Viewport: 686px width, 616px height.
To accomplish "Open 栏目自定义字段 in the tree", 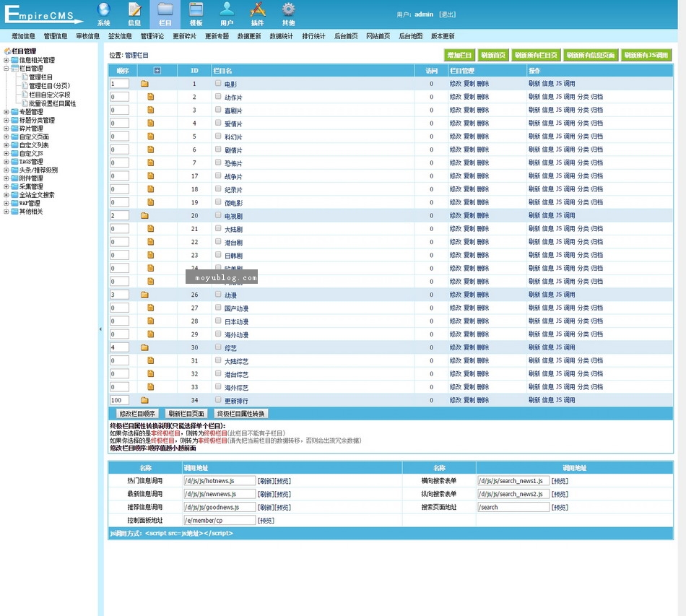I will 49,95.
